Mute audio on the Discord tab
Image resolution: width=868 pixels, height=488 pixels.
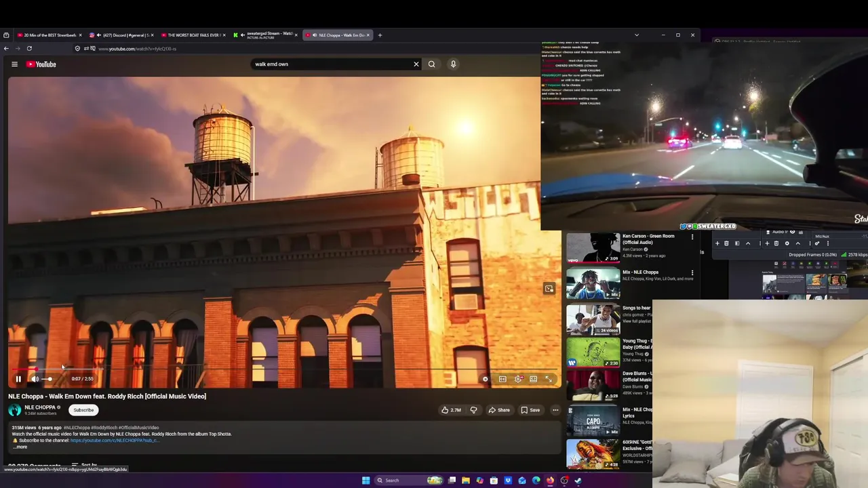tap(100, 35)
